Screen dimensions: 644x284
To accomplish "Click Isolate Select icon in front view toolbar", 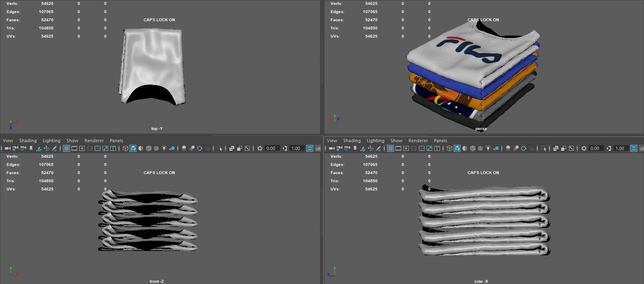I will [219, 148].
